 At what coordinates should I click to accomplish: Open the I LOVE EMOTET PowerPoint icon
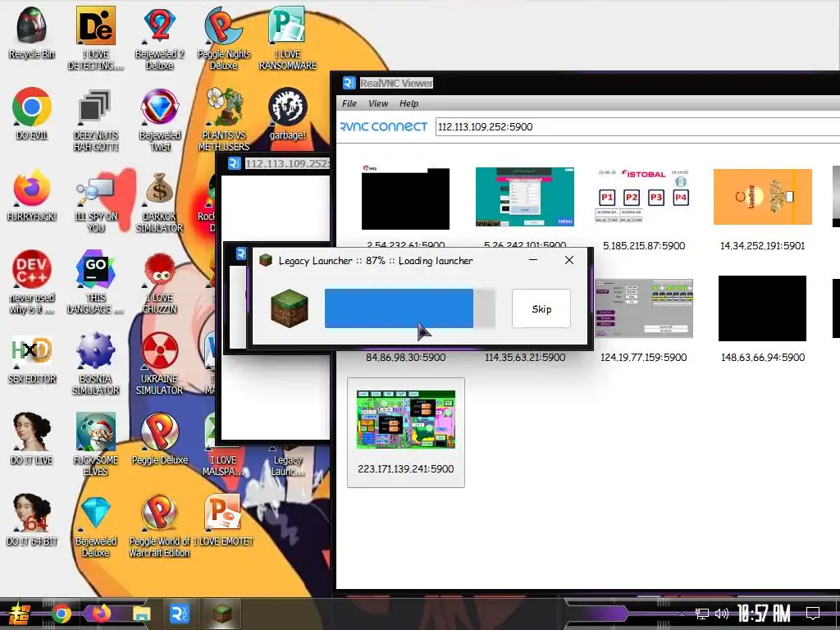coord(223,519)
